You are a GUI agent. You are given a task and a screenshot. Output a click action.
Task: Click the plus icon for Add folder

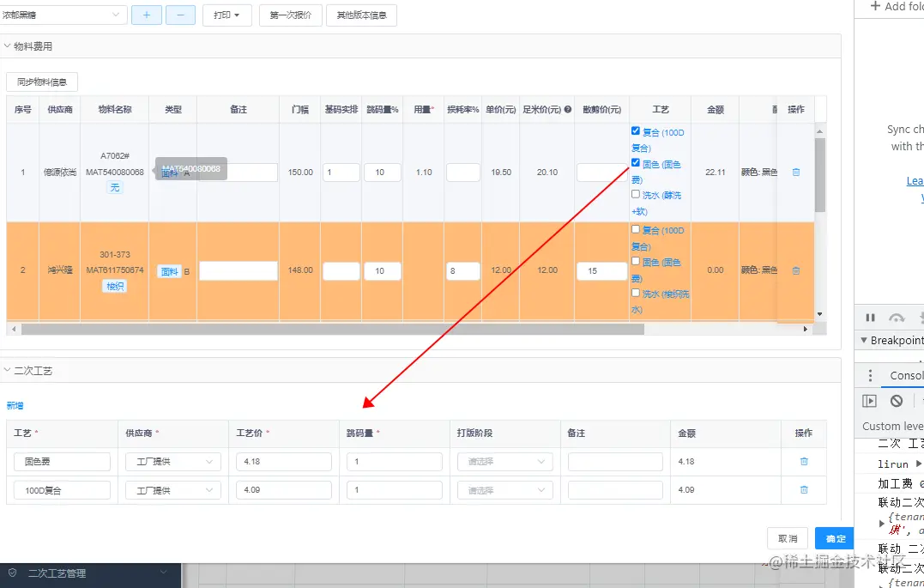pos(875,6)
